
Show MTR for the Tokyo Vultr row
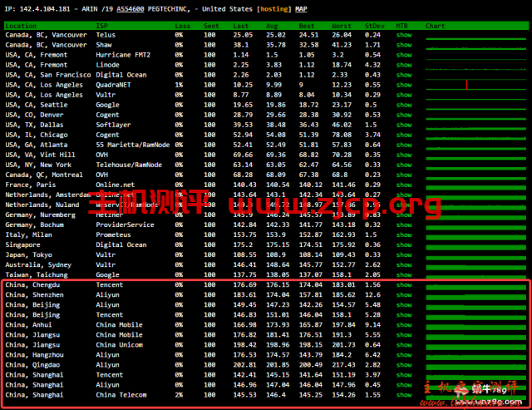[x=404, y=254]
